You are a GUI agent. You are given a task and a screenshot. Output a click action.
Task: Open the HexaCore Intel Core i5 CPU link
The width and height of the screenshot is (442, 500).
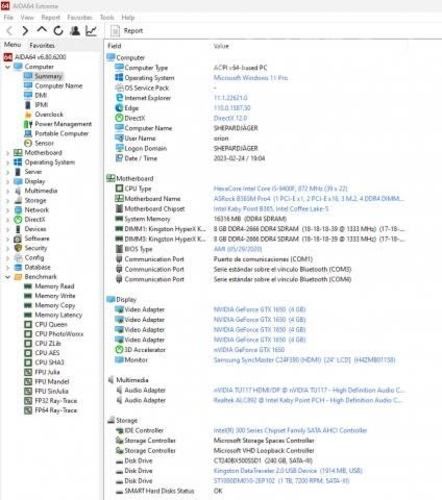(x=280, y=189)
